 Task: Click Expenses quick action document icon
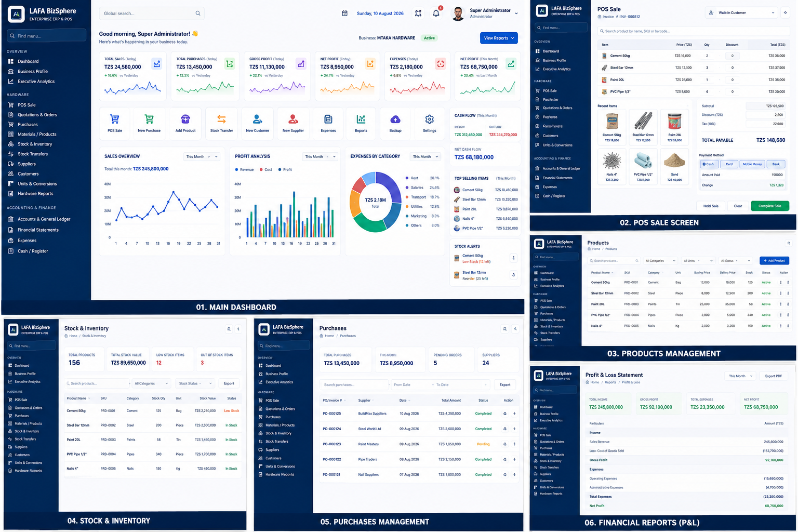pyautogui.click(x=328, y=119)
